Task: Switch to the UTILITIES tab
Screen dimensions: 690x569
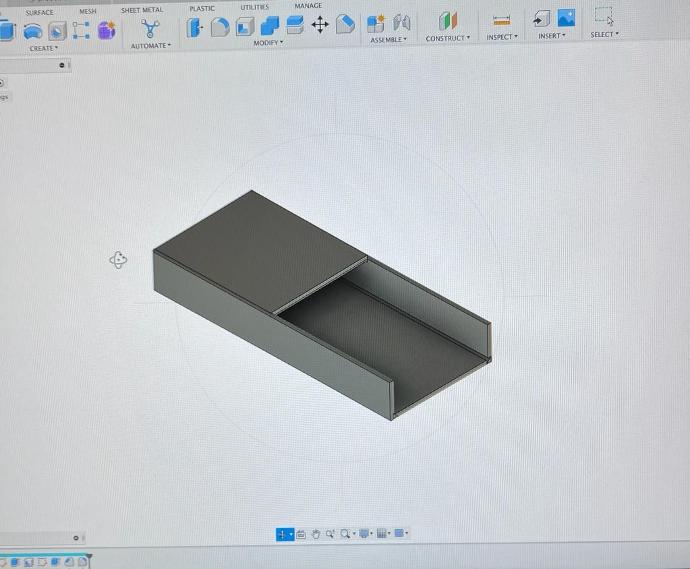Action: (x=254, y=7)
